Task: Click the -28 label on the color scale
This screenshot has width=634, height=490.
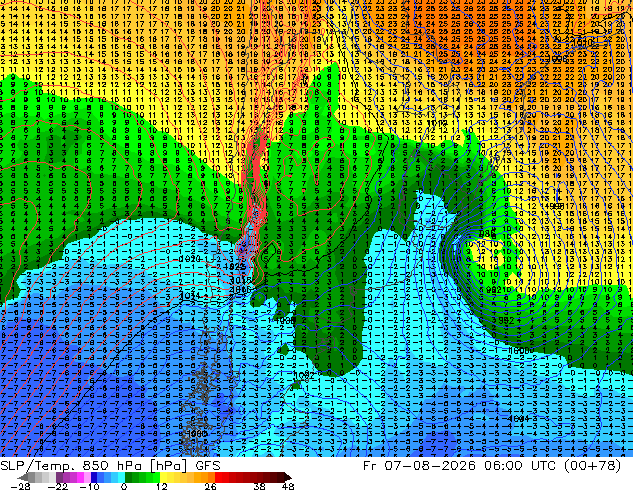Action: pyautogui.click(x=20, y=486)
